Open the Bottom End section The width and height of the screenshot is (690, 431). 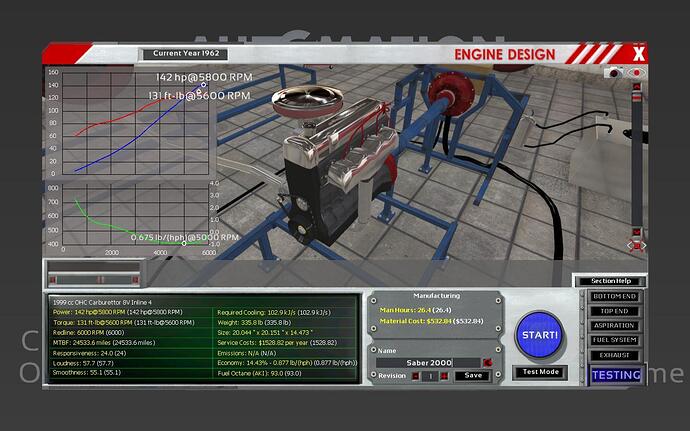pyautogui.click(x=615, y=298)
